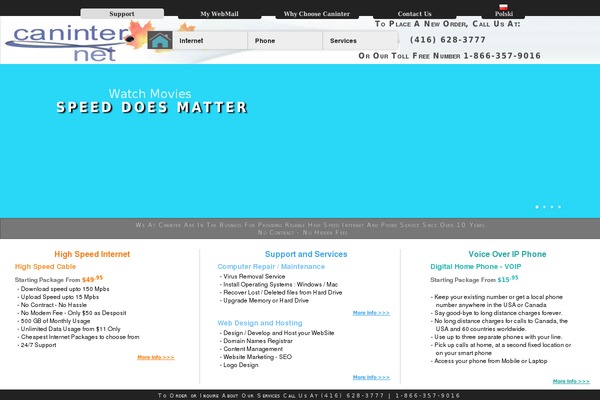This screenshot has height=400, width=600.
Task: Switch language to Polski
Action: pyautogui.click(x=504, y=14)
